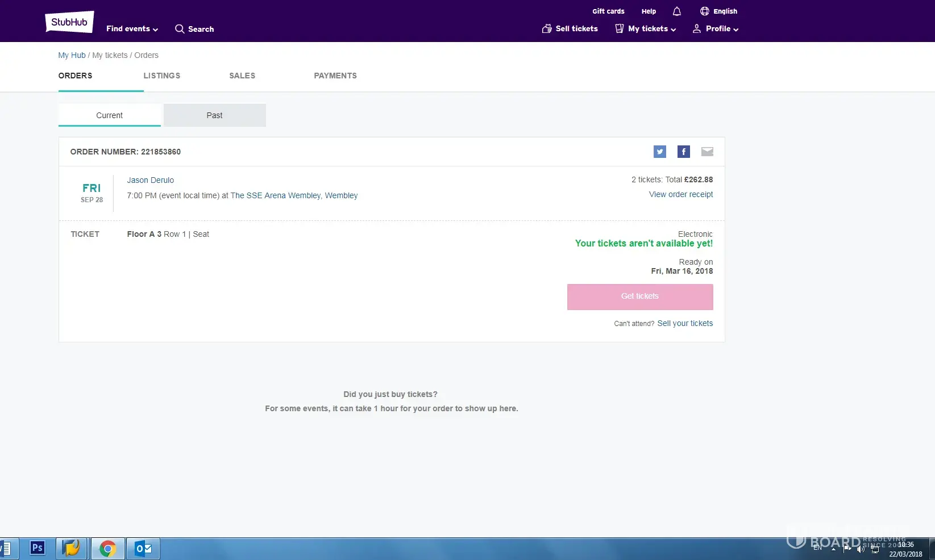Open the notifications bell
935x560 pixels.
click(x=676, y=11)
